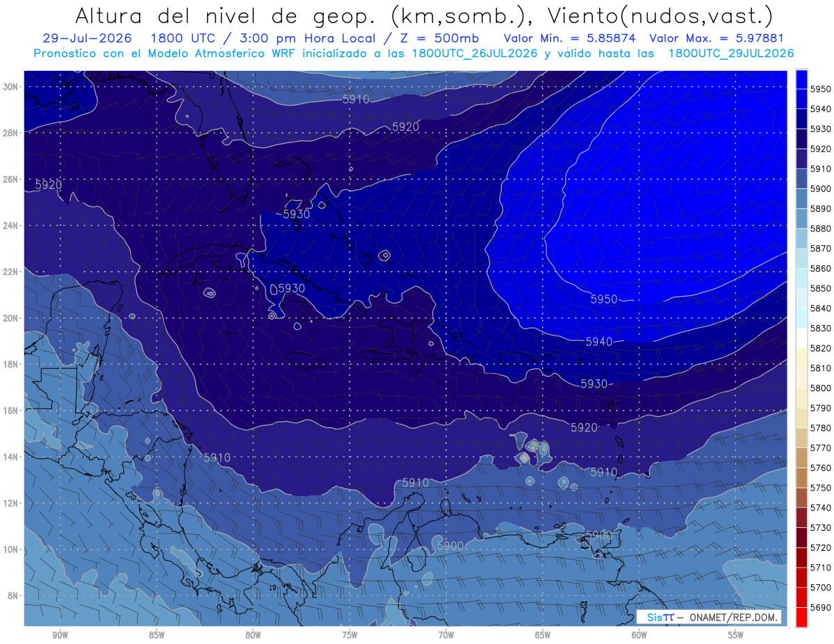Screen dimensions: 834x644
Task: Click the 5950 contour label on the map
Action: pos(604,299)
